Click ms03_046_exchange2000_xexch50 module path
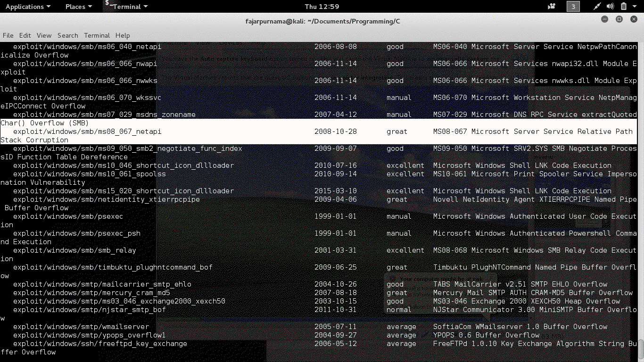The height and width of the screenshot is (362, 644). (119, 301)
